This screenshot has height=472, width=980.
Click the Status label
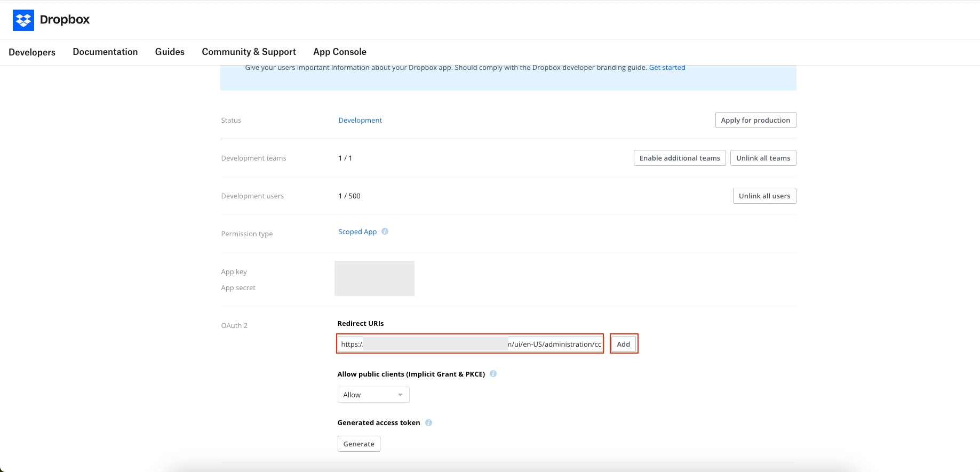click(231, 120)
